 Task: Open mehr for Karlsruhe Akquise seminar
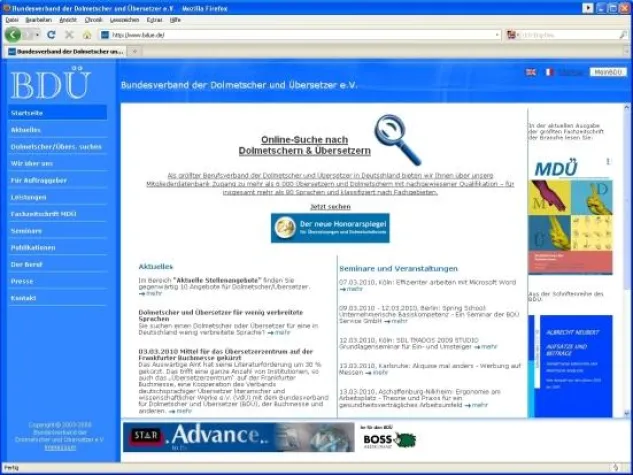pyautogui.click(x=376, y=372)
